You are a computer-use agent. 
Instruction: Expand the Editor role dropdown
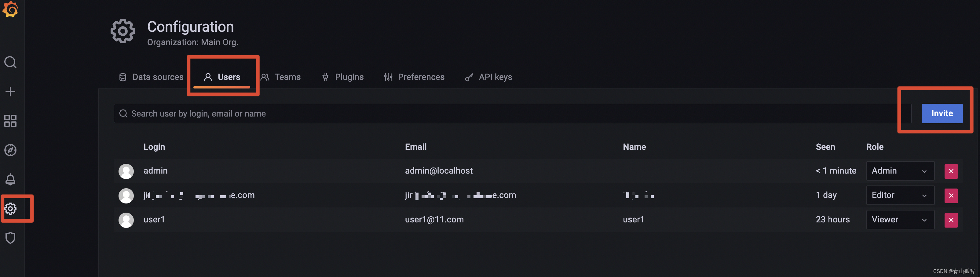(900, 195)
